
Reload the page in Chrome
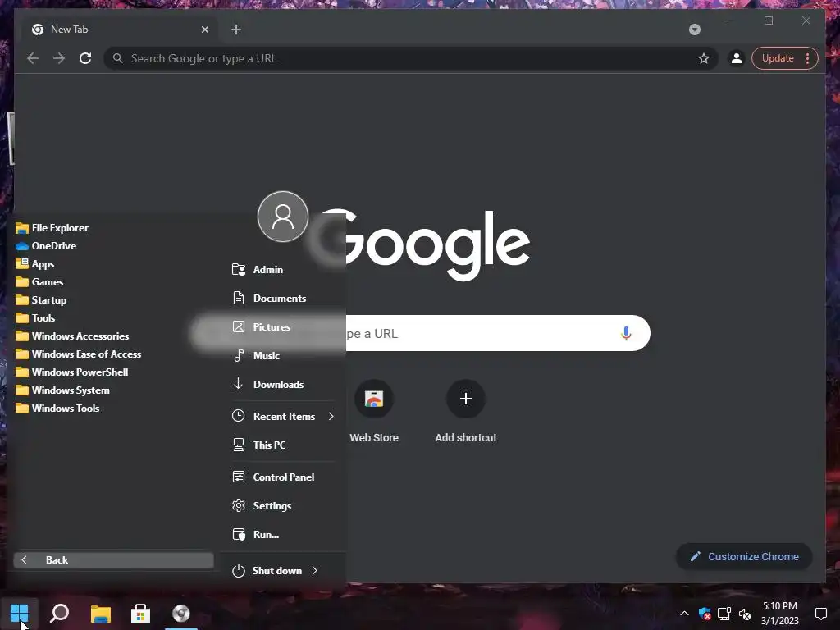click(85, 58)
